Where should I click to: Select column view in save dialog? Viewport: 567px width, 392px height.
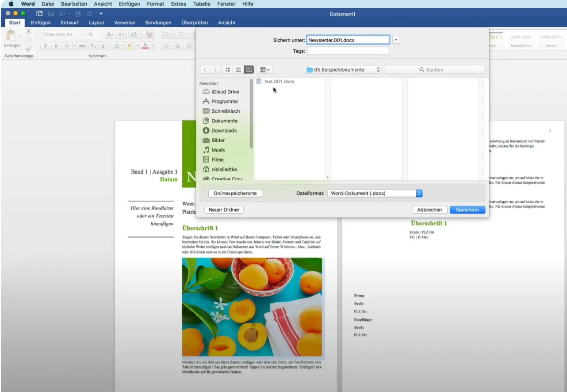249,70
